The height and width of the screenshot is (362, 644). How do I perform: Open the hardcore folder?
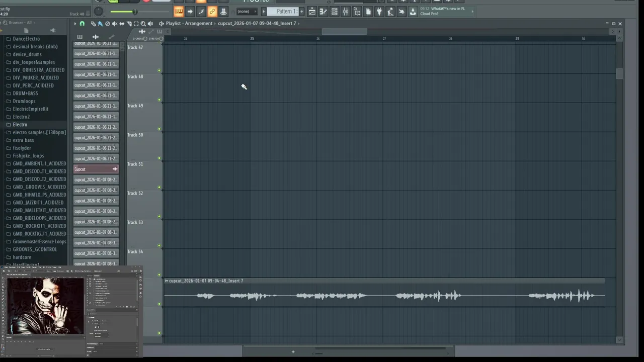click(22, 257)
